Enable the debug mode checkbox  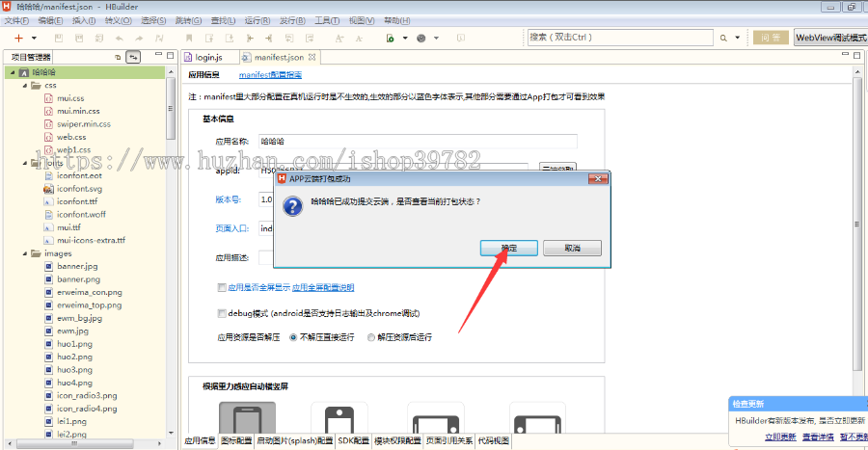222,313
